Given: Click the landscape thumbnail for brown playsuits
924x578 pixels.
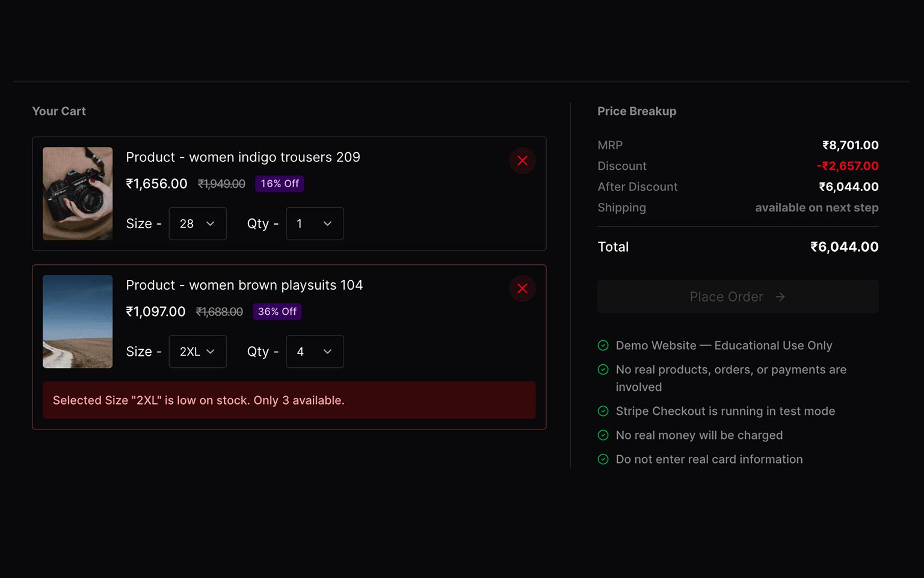Looking at the screenshot, I should point(78,322).
